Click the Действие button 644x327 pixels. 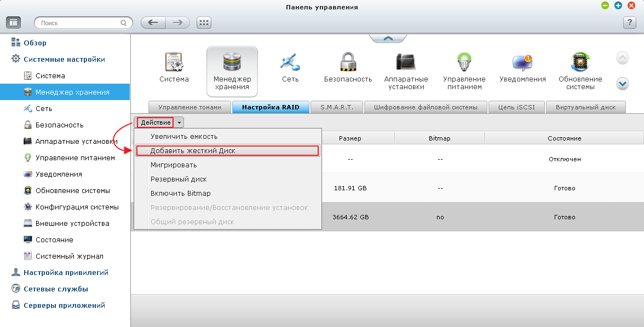156,122
